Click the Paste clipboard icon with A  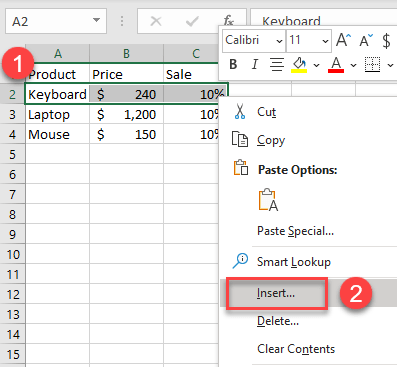268,200
